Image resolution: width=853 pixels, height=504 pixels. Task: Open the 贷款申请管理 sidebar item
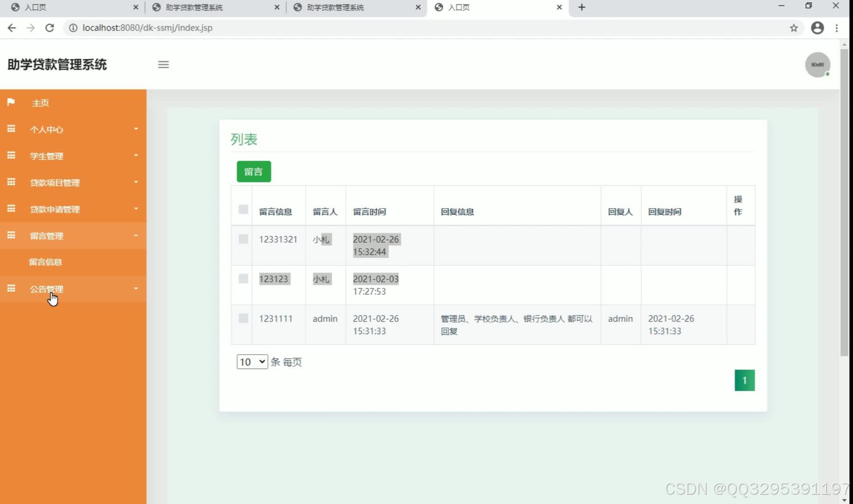[73, 209]
